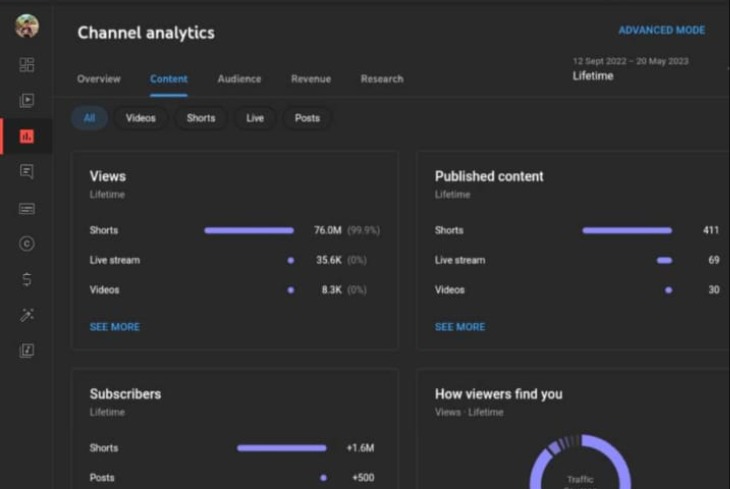Click the Channel analytics heading
730x489 pixels.
[146, 33]
